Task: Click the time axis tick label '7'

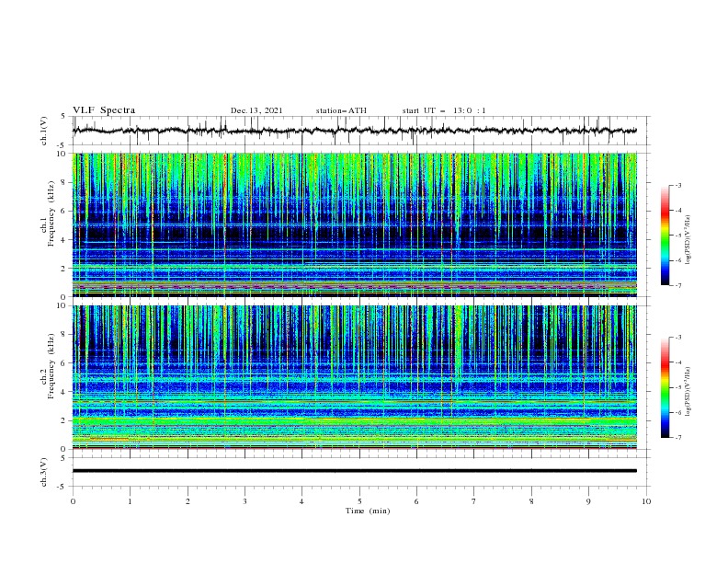Action: point(474,501)
